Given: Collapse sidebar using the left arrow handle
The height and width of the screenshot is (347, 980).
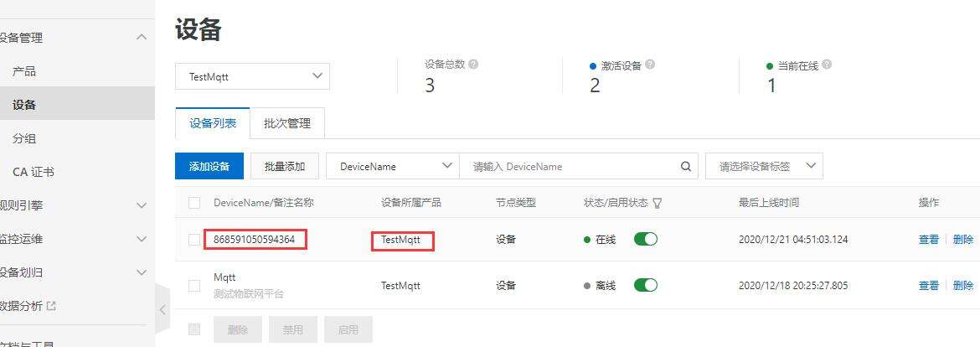Looking at the screenshot, I should pyautogui.click(x=162, y=309).
